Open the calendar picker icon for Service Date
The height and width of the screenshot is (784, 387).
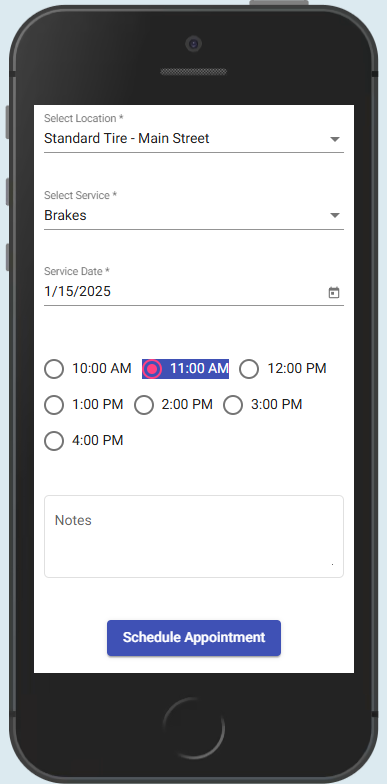tap(334, 292)
